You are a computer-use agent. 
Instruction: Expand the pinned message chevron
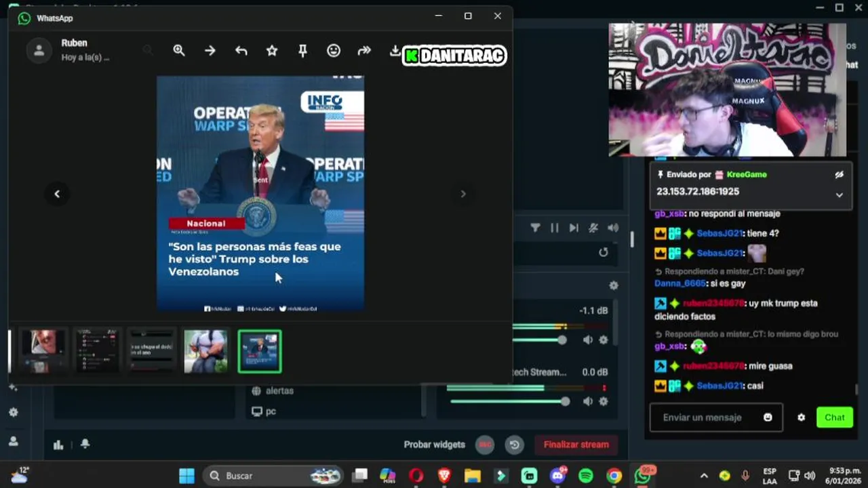click(840, 195)
